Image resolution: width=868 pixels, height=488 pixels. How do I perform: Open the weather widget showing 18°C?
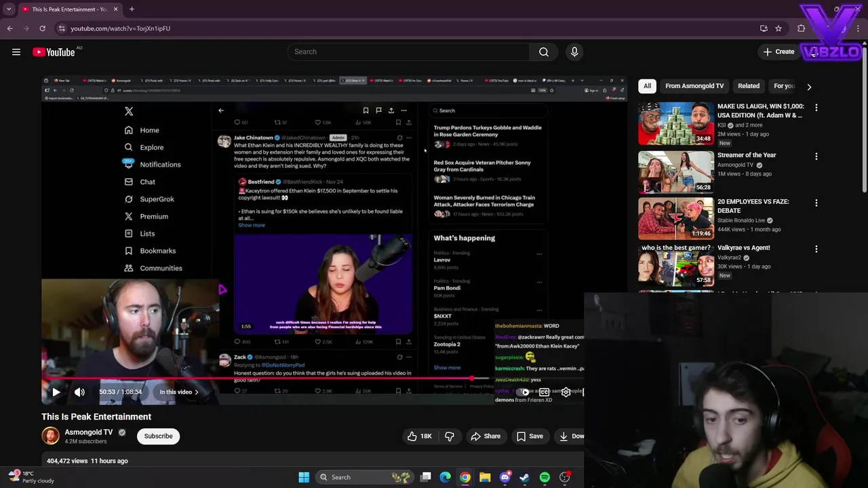pyautogui.click(x=31, y=476)
